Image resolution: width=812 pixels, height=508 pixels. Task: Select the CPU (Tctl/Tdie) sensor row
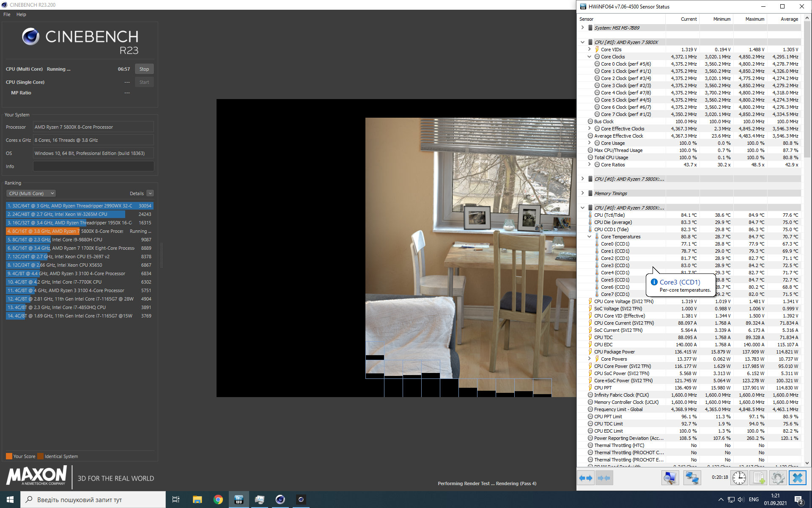689,215
